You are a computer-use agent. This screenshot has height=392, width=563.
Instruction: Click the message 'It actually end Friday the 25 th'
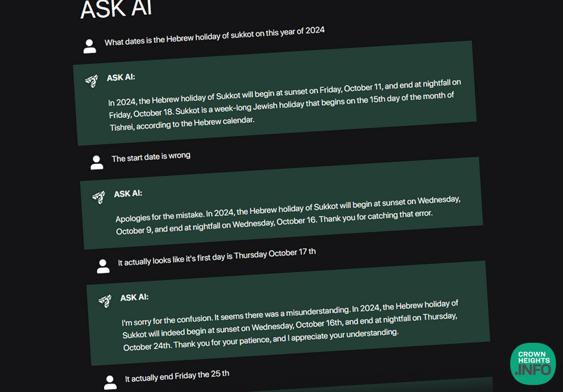coord(177,376)
